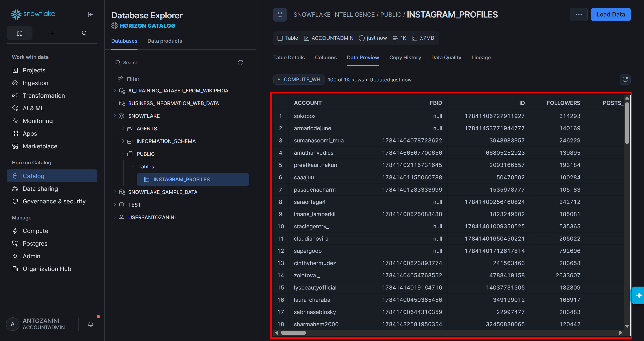Switch to the Data products tab
Viewport: 644px width, 341px height.
click(165, 41)
